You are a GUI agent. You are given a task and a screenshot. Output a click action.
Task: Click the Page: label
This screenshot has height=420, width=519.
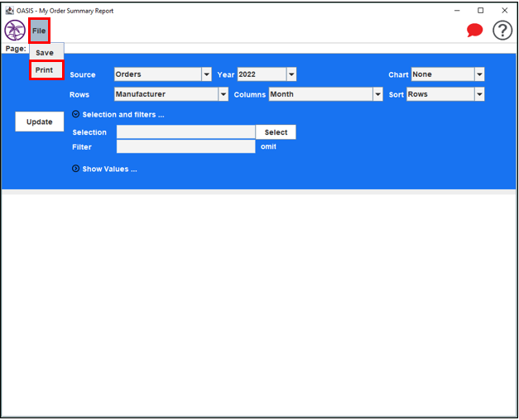click(16, 49)
